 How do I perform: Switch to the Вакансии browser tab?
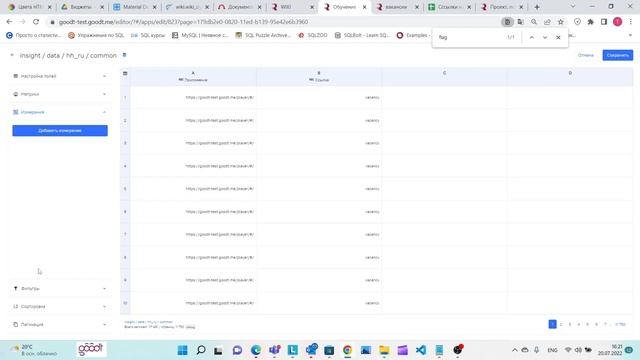[397, 7]
